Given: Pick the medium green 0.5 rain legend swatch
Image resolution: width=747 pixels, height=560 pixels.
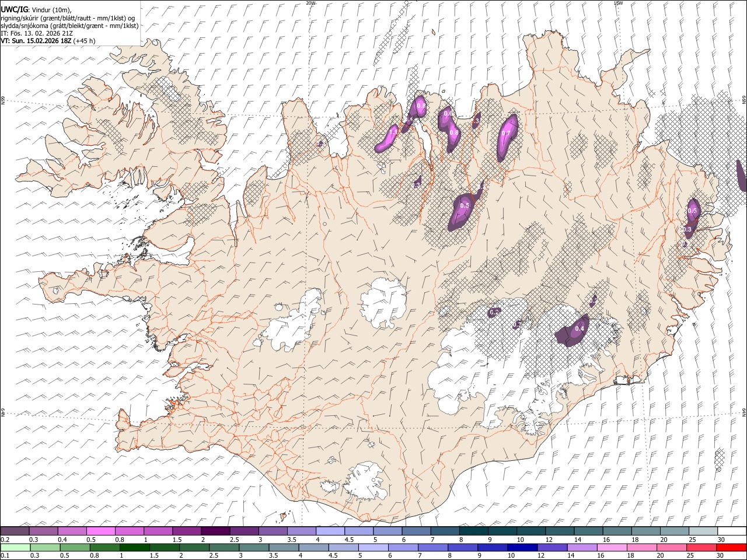Looking at the screenshot, I should [75, 547].
